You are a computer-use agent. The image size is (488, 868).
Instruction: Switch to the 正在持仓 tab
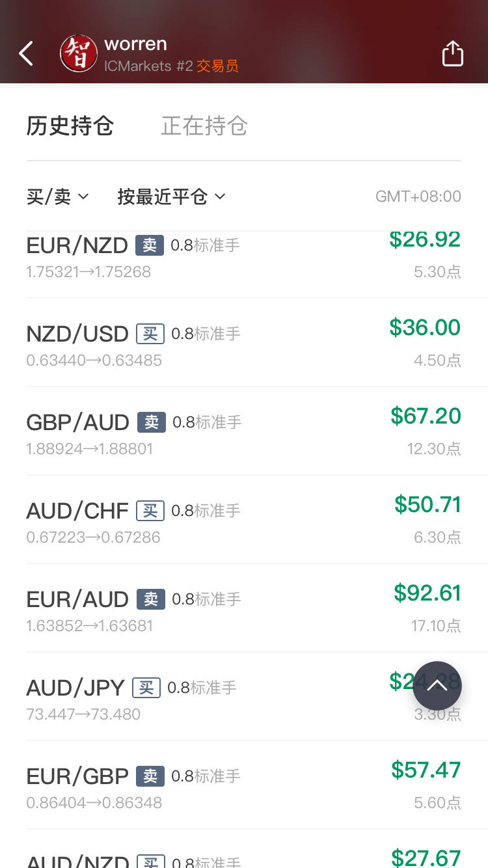coord(204,126)
